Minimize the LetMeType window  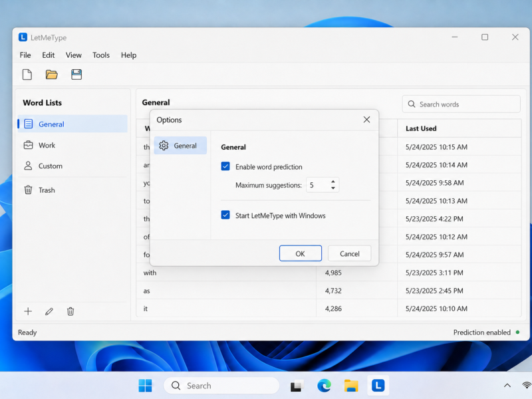[x=455, y=37]
